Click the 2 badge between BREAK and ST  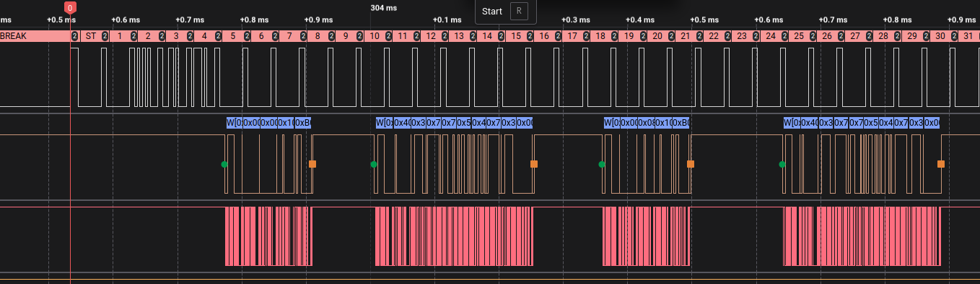pyautogui.click(x=74, y=36)
